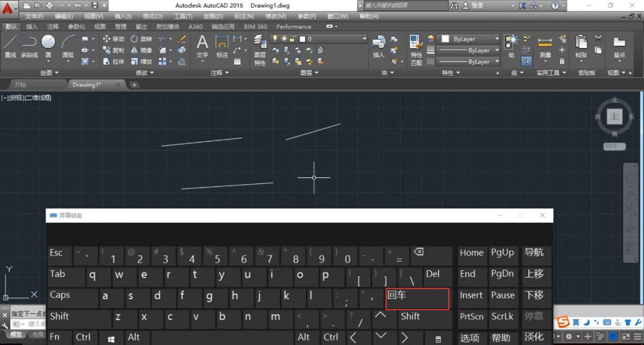Open the ByLayer object color dropdown
This screenshot has height=345, width=644.
point(470,39)
